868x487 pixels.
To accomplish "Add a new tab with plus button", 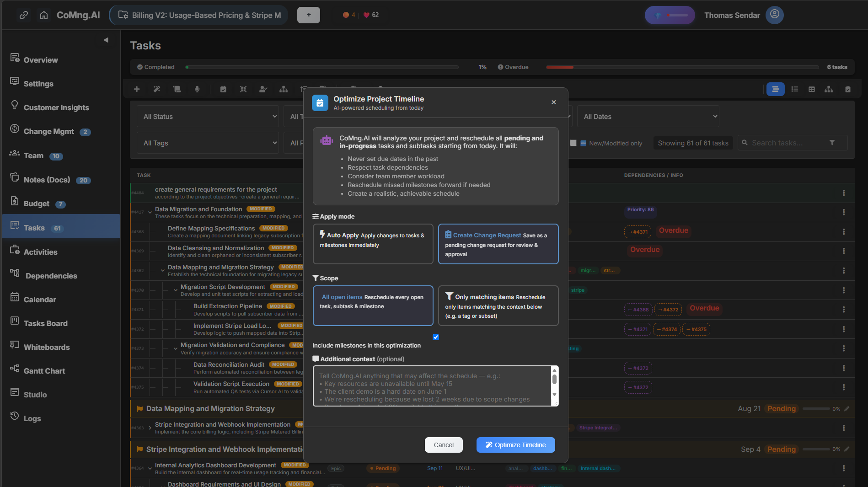I will click(x=309, y=15).
